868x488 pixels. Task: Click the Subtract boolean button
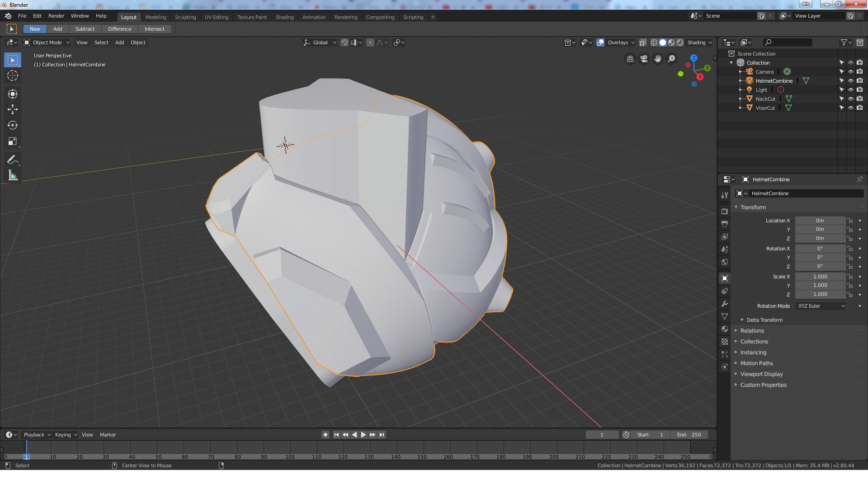85,29
